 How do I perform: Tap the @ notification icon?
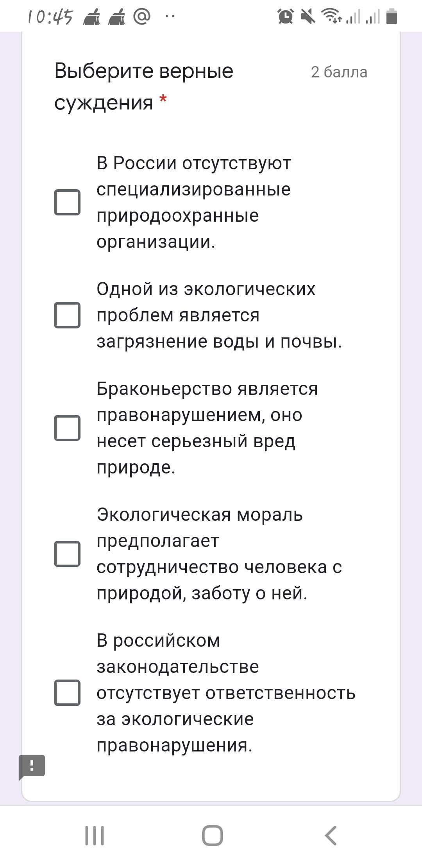click(x=141, y=17)
